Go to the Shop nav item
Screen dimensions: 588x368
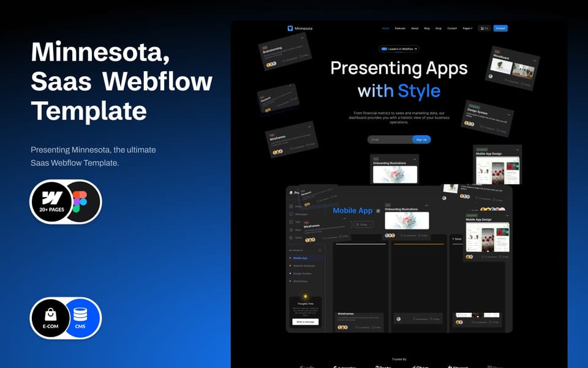(x=439, y=28)
